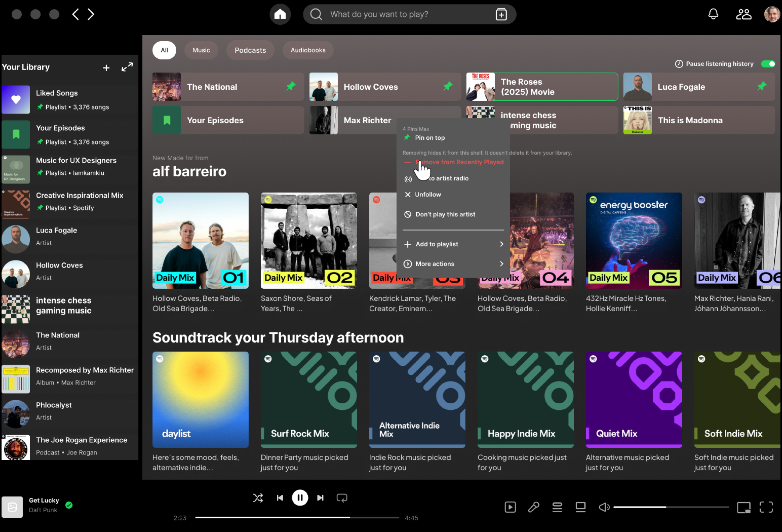Open Liked Songs in library
The width and height of the screenshot is (782, 532).
click(70, 100)
